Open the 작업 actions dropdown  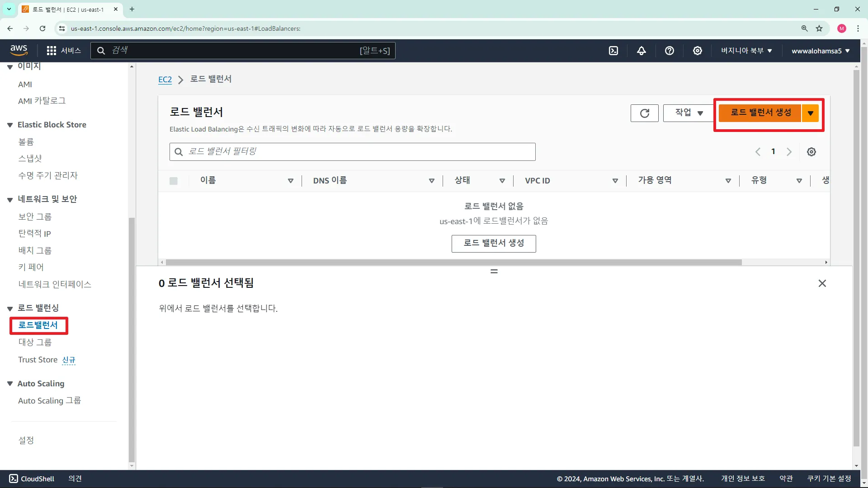point(688,113)
